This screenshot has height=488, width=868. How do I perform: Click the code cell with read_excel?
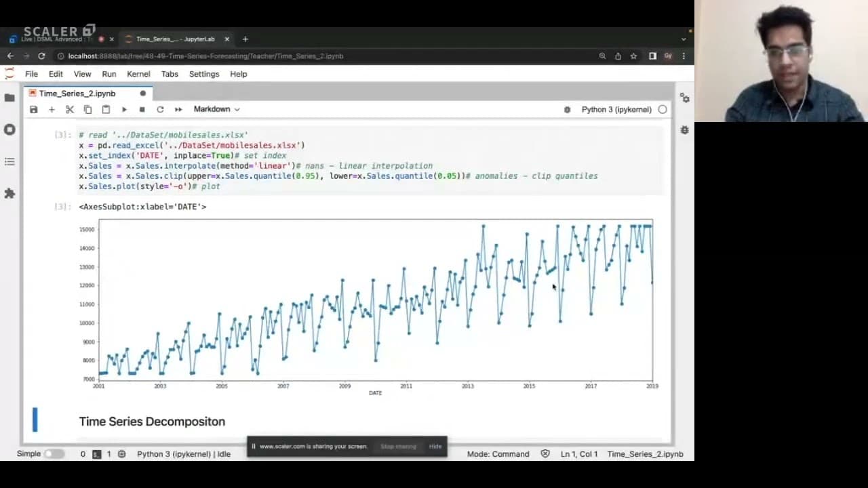pyautogui.click(x=370, y=161)
